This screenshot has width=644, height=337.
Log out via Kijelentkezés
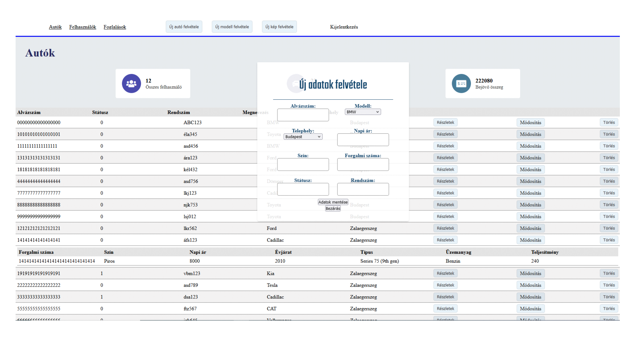(x=344, y=27)
